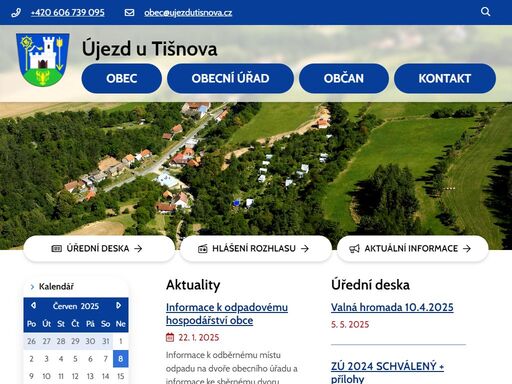Open HLÁŠENÍ ROZHLASU quick link button
512x384 pixels.
coord(256,248)
